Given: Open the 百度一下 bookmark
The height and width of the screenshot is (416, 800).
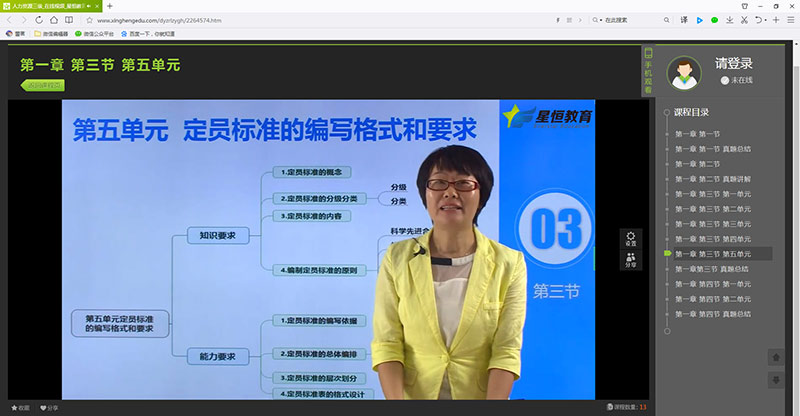Looking at the screenshot, I should coord(148,34).
